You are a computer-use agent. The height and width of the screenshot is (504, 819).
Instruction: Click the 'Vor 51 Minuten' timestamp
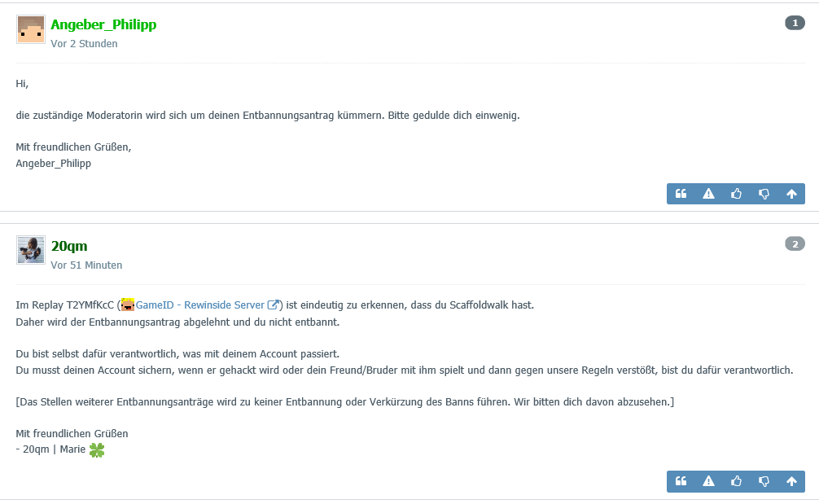coord(86,265)
